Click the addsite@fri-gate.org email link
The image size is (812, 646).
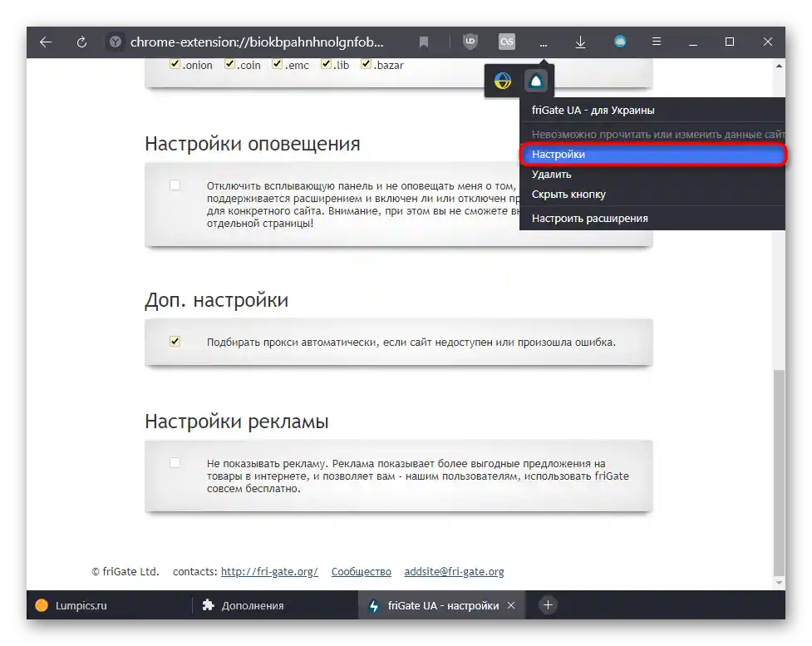pos(454,572)
